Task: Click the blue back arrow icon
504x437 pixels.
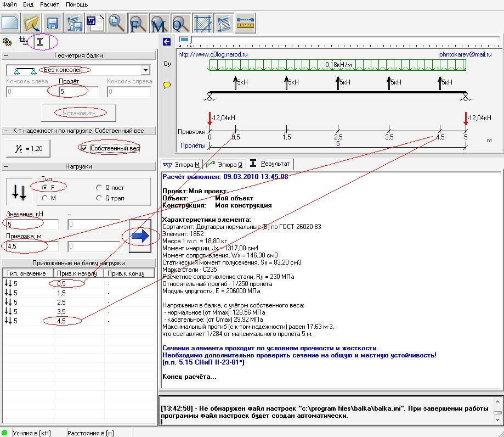Action: pyautogui.click(x=167, y=42)
